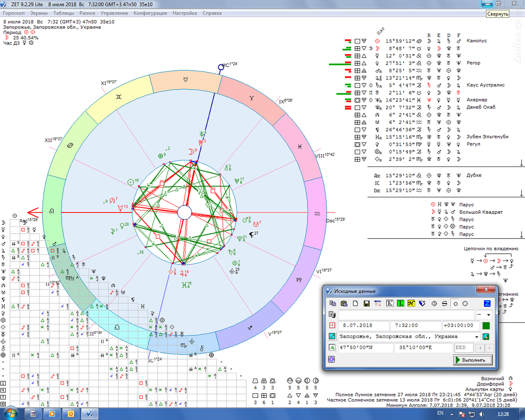The width and height of the screenshot is (525, 420).
Task: Click the date field 8.07.2018
Action: pyautogui.click(x=364, y=325)
